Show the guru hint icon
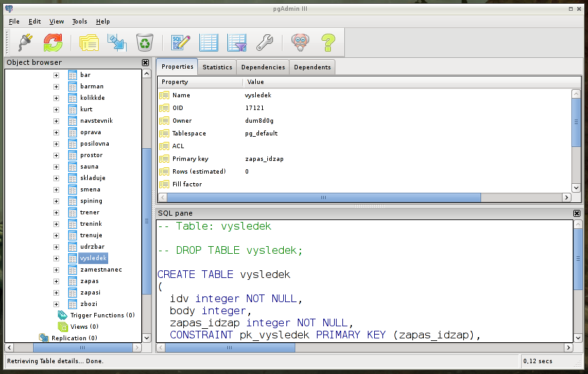 tap(300, 42)
